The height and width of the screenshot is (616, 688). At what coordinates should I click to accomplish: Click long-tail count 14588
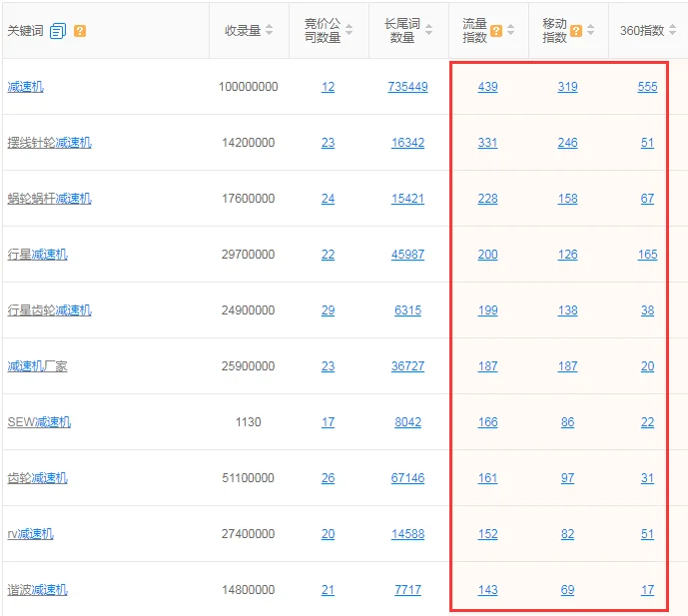(407, 534)
